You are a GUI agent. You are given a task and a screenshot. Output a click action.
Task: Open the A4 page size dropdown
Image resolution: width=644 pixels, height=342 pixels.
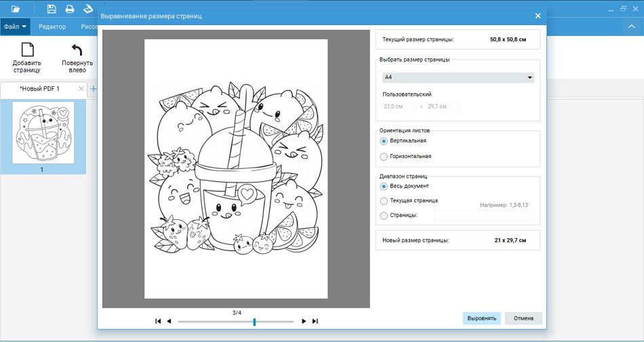[458, 77]
